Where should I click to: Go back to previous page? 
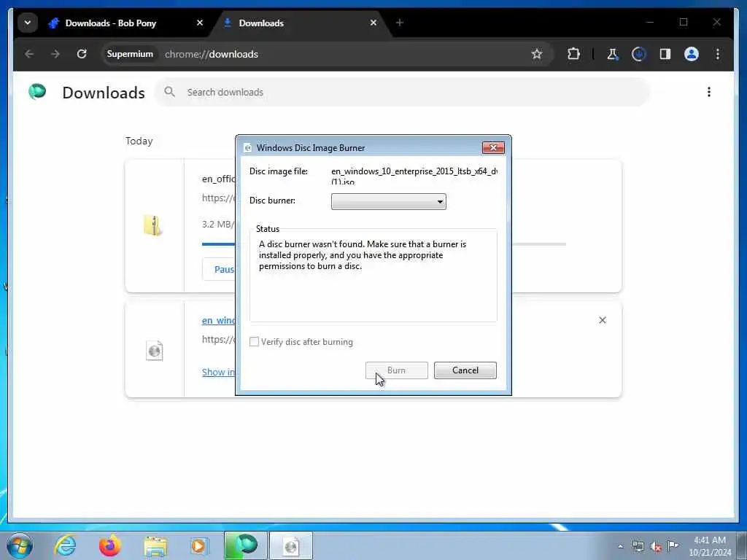(29, 54)
